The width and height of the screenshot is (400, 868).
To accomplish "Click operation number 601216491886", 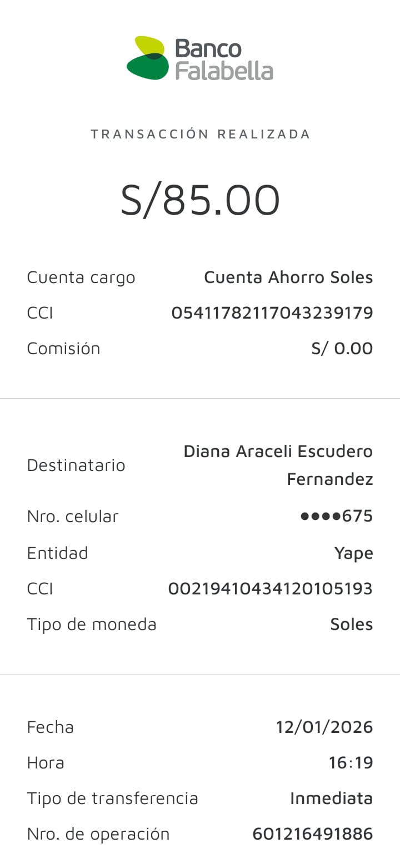I will click(x=312, y=834).
